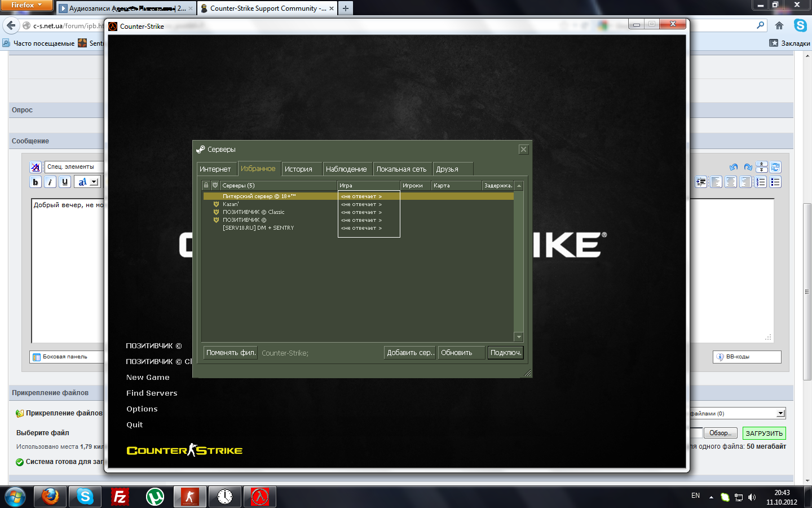Insert a bulleted list in forum editor
The width and height of the screenshot is (812, 508).
click(x=775, y=182)
